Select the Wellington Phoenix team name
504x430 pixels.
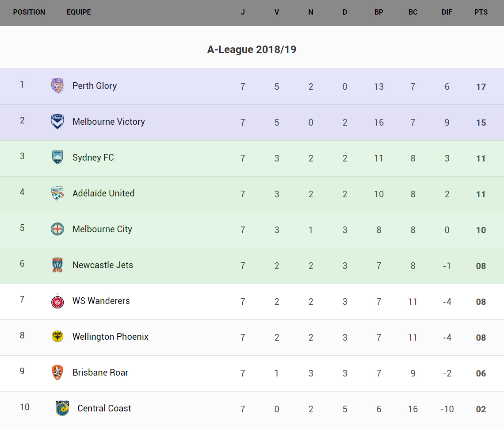coord(111,337)
